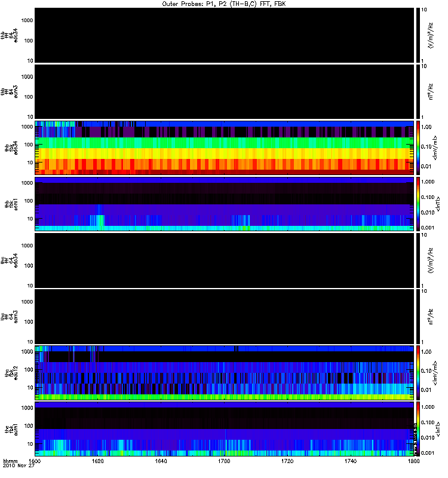
Task: Click the blank thb fff 64 edc34 panel
Action: [x=224, y=35]
